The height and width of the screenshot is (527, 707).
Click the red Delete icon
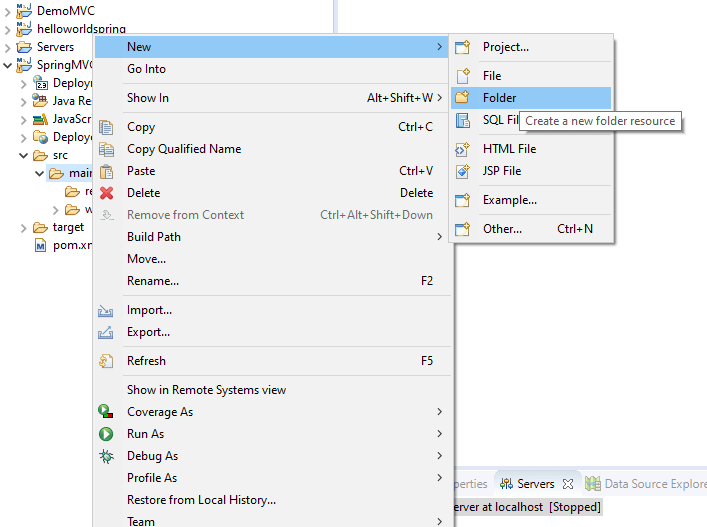point(106,193)
